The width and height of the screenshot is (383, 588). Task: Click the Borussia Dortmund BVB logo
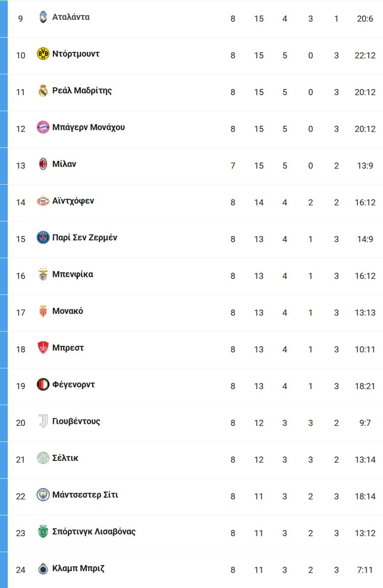pyautogui.click(x=43, y=54)
